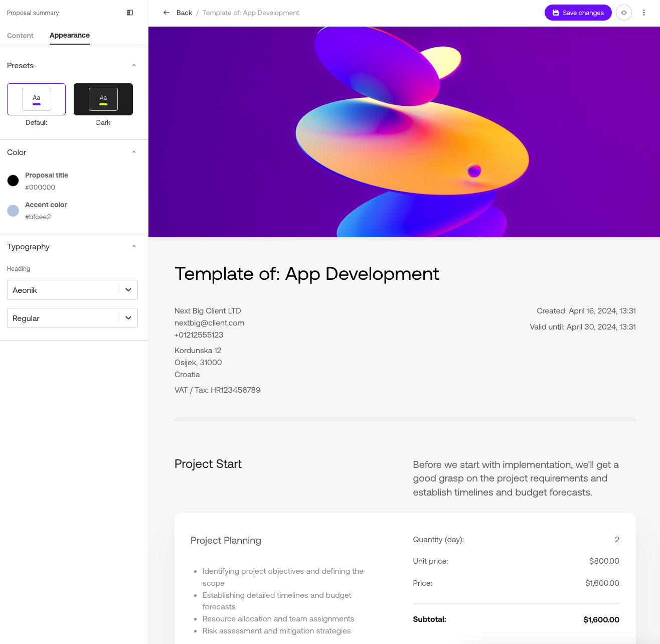Click the Valid until date text
660x644 pixels.
[583, 327]
